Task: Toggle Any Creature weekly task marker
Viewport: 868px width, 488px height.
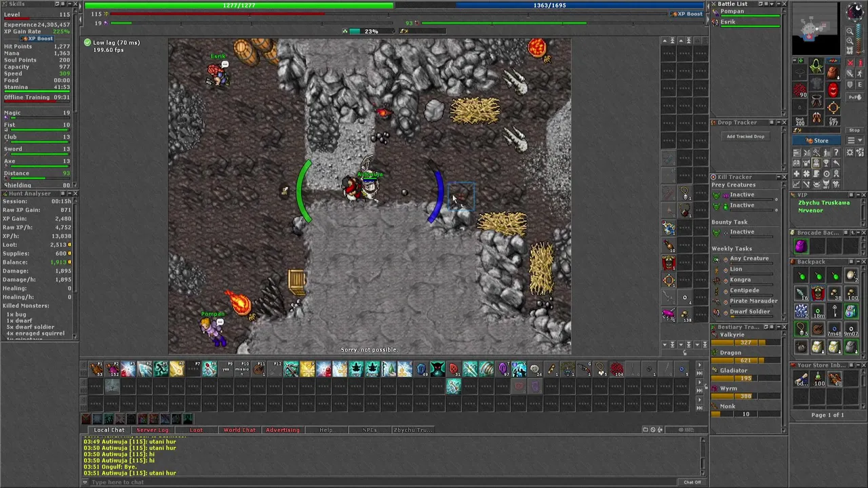Action: 726,260
